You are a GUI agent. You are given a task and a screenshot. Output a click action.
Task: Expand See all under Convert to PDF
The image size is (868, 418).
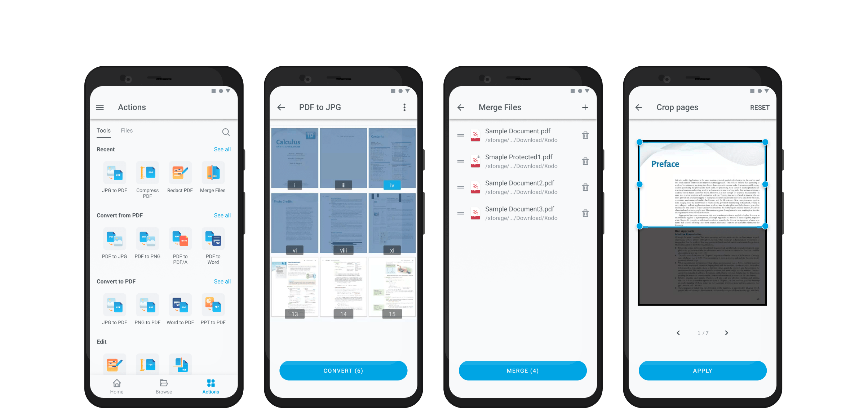tap(221, 281)
